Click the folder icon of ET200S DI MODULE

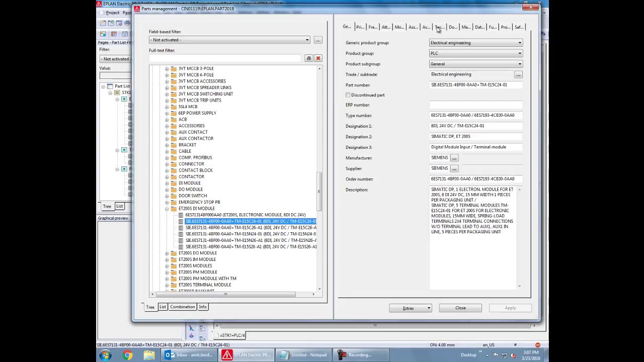click(174, 209)
